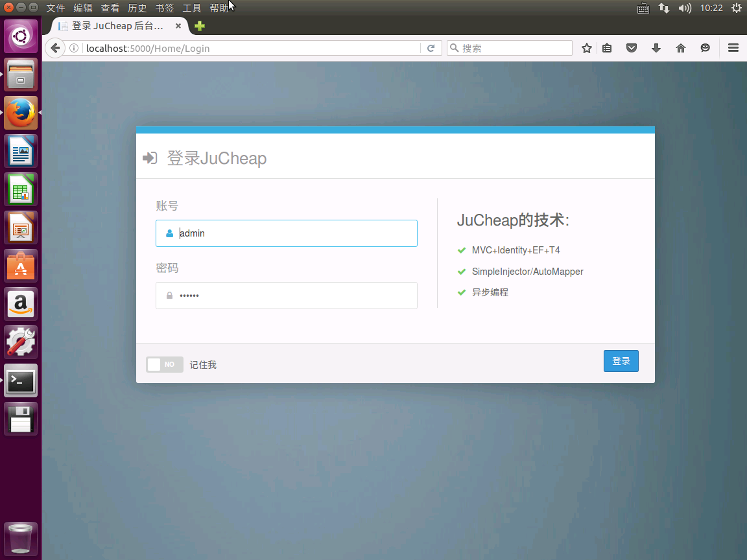
Task: Select the 登录 JuCheap 后台 browser tab
Action: (117, 26)
